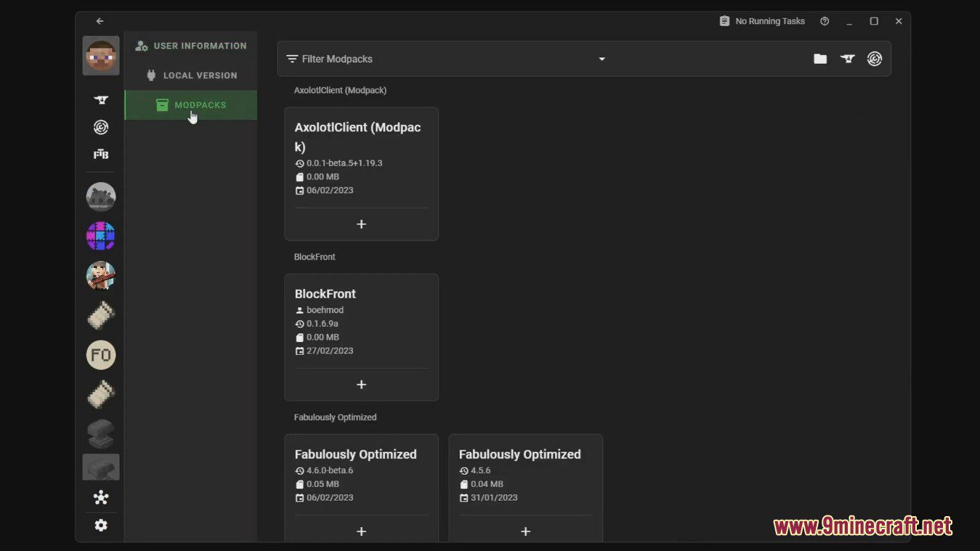
Task: Switch to Local Version tab
Action: [x=191, y=75]
